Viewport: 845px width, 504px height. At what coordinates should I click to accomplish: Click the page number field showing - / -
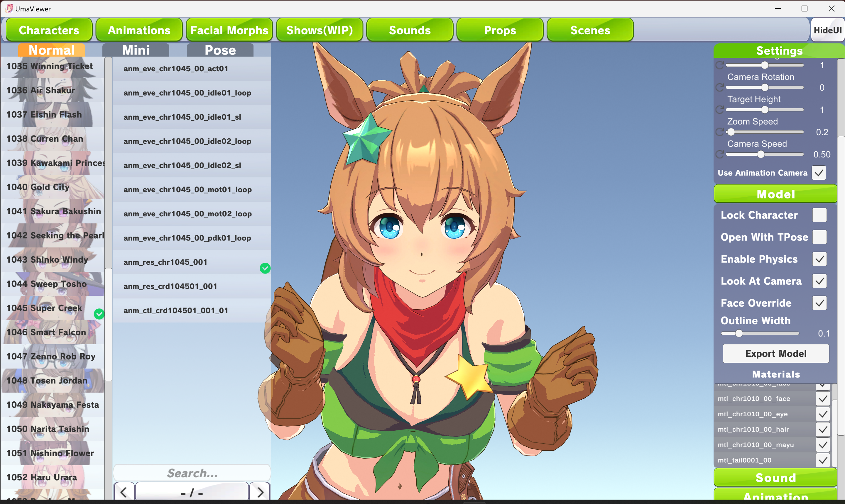192,492
